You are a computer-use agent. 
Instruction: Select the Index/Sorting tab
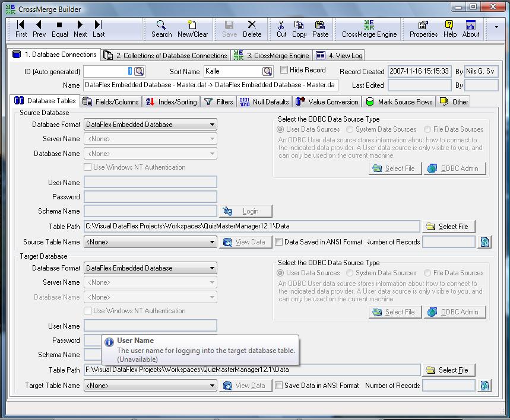[x=171, y=102]
